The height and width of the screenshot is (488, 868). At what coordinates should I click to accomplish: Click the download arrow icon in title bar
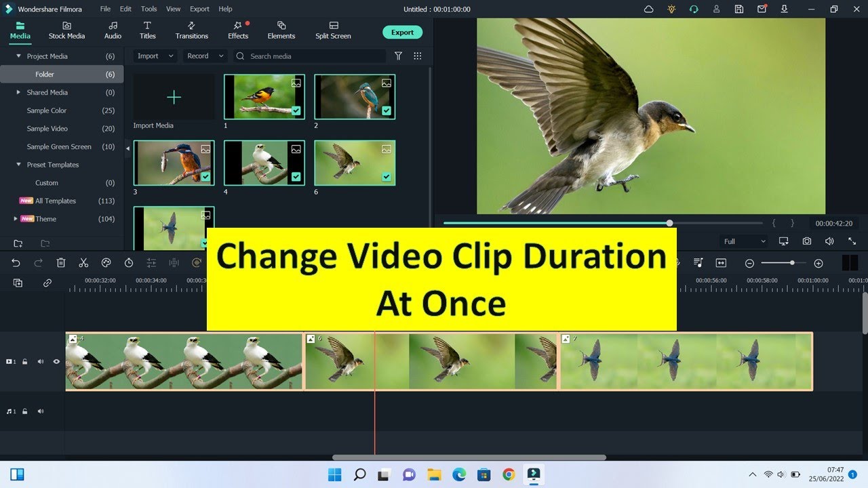point(785,9)
